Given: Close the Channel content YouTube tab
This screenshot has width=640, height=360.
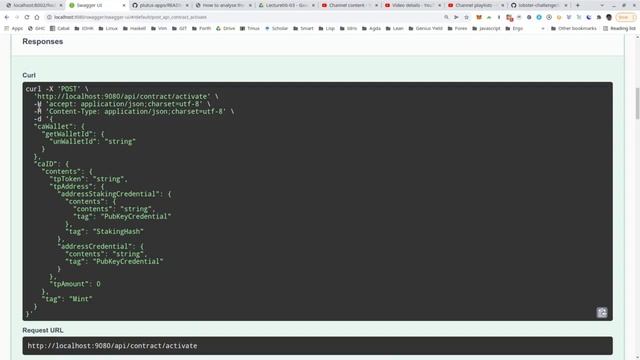Looking at the screenshot, I should [376, 5].
